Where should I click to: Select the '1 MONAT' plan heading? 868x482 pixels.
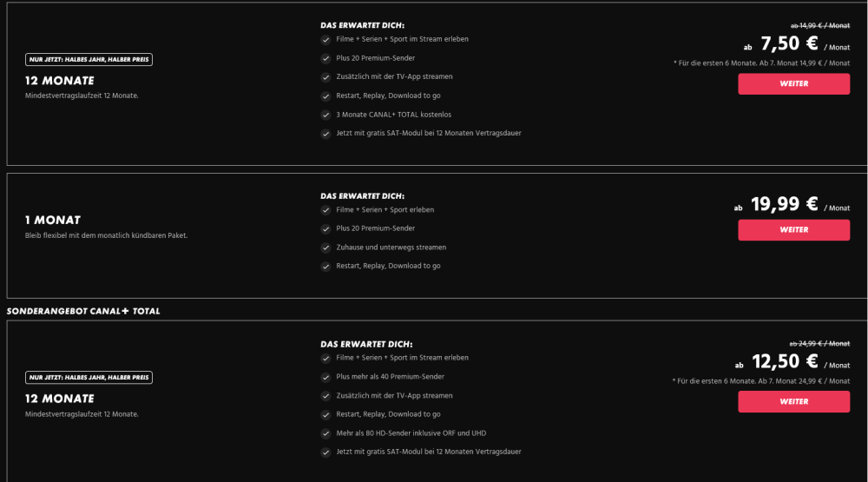[53, 220]
